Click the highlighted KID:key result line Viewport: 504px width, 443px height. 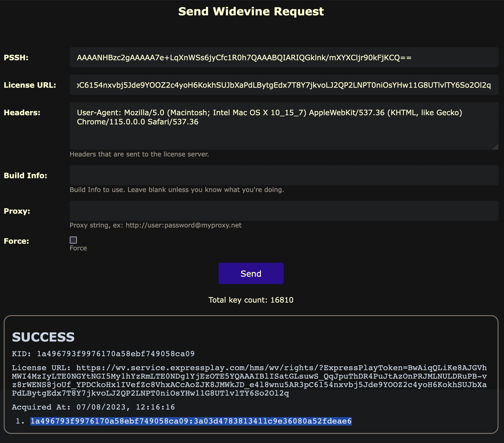click(191, 421)
